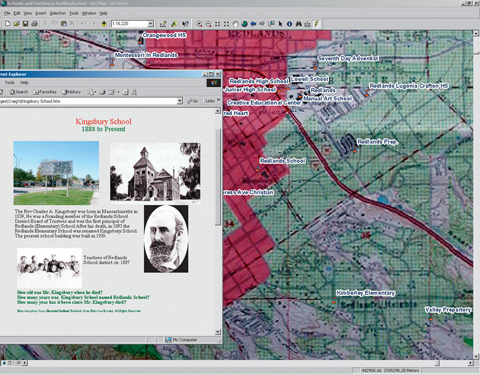
Task: Click the Find binoculars icon
Action: [298, 24]
